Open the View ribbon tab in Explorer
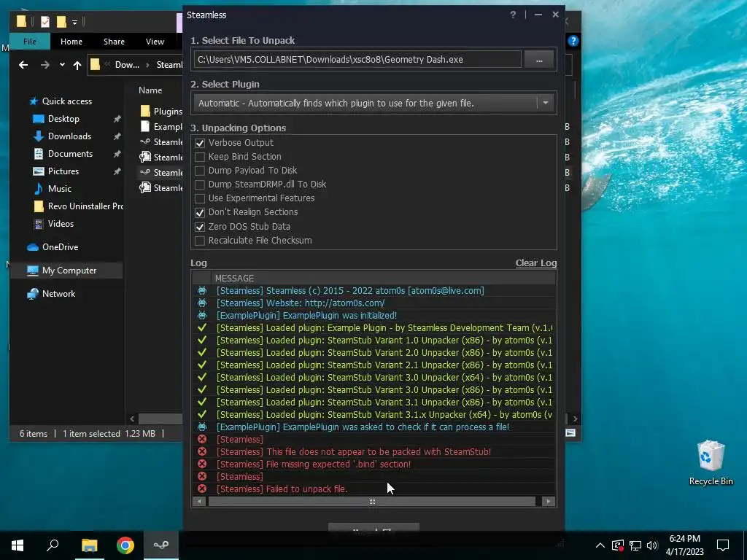The image size is (747, 560). (x=155, y=42)
